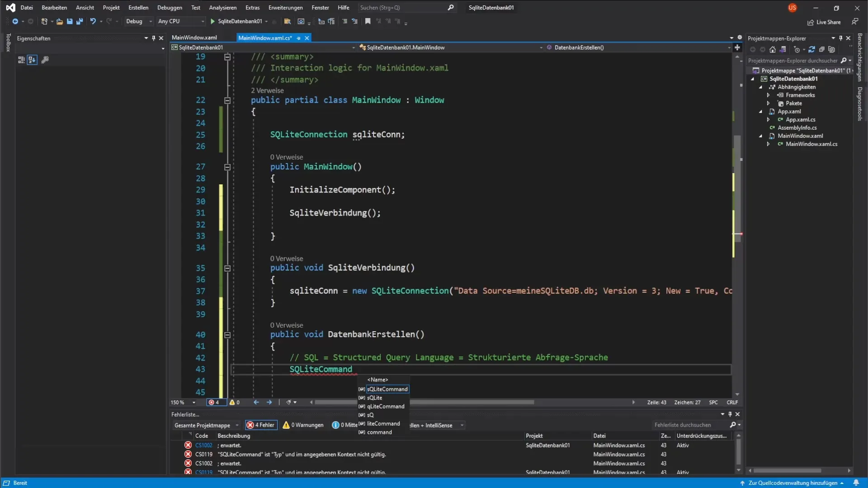
Task: Click the collapse all icon in Projektmappen-Explorer
Action: (x=822, y=50)
